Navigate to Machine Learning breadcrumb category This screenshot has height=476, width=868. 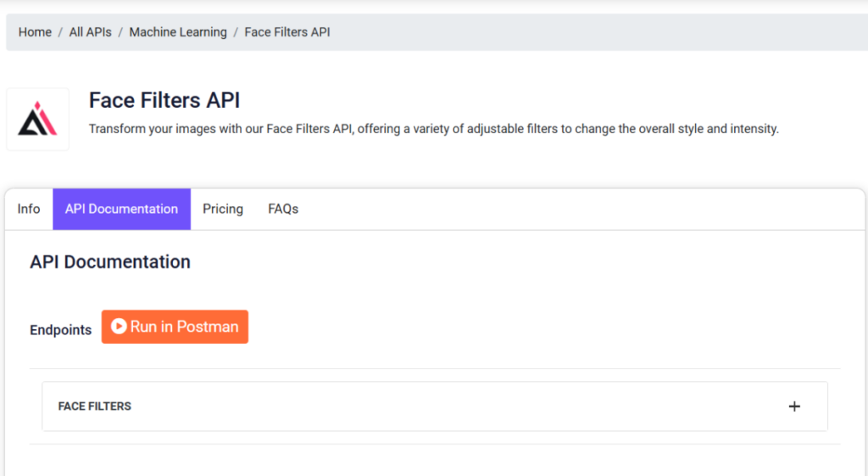pyautogui.click(x=178, y=32)
